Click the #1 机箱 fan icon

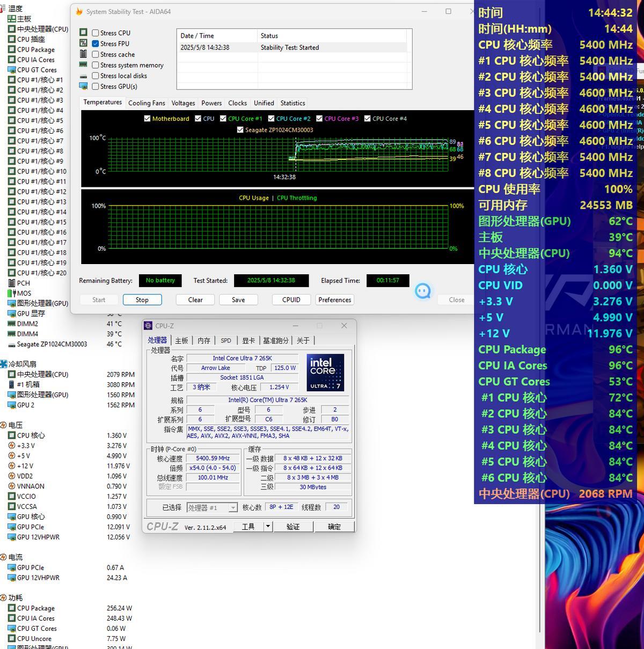12,384
